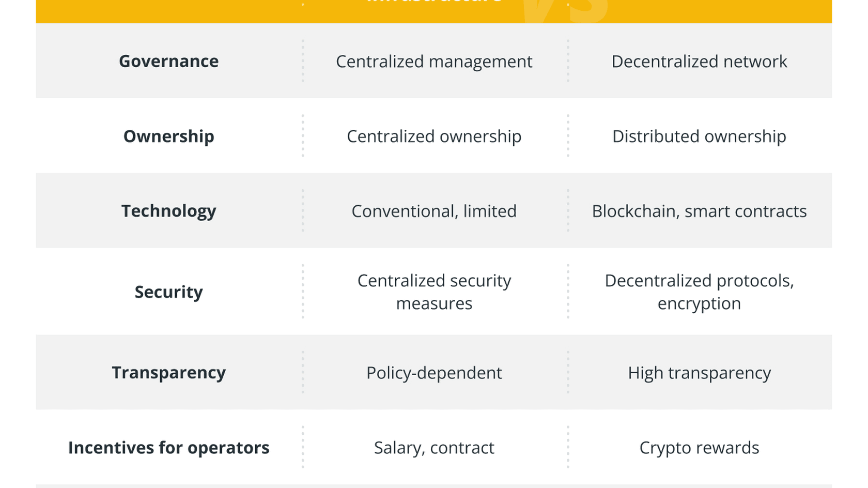Select the Security row label
Image resolution: width=868 pixels, height=488 pixels.
click(168, 292)
